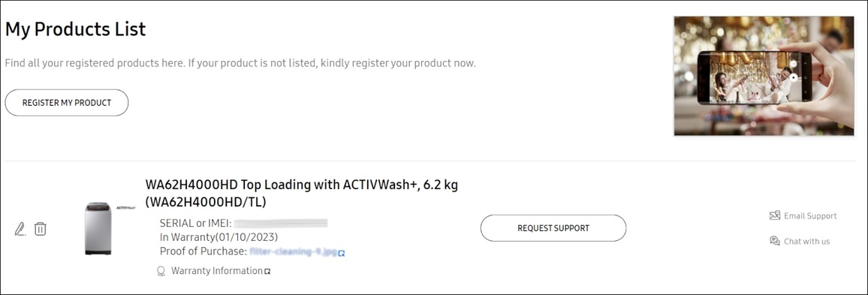Click the In Warranty(01/10/2023) status text
The image size is (868, 295).
[219, 237]
